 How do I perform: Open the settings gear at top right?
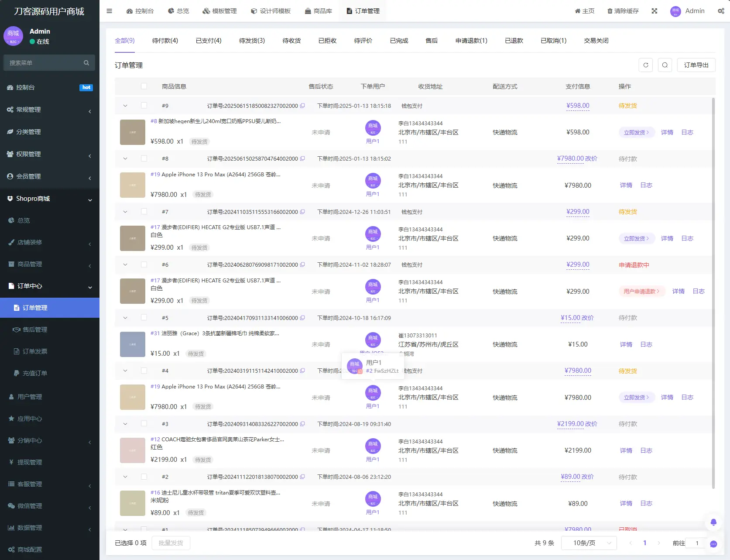coord(720,11)
